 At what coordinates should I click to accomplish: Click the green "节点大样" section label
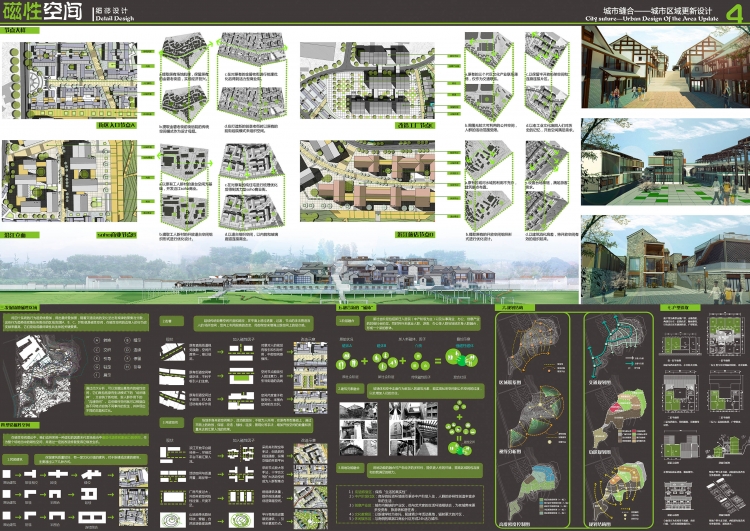19,30
